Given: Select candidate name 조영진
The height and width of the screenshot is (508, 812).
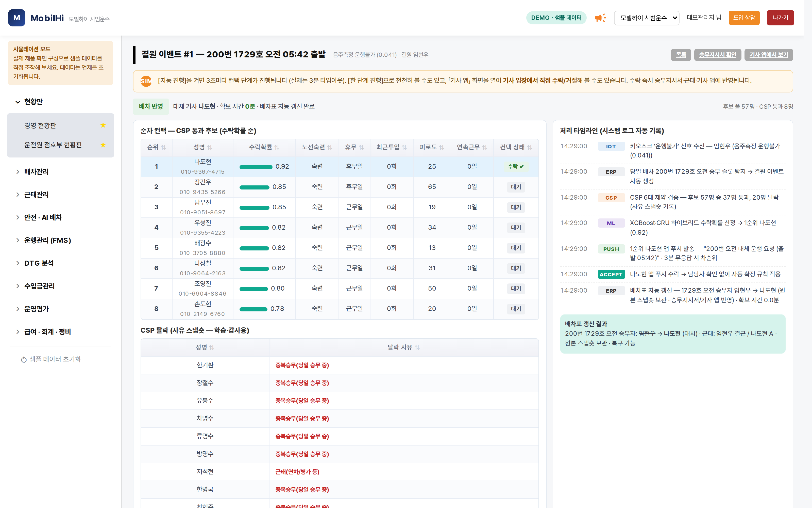Looking at the screenshot, I should point(203,283).
